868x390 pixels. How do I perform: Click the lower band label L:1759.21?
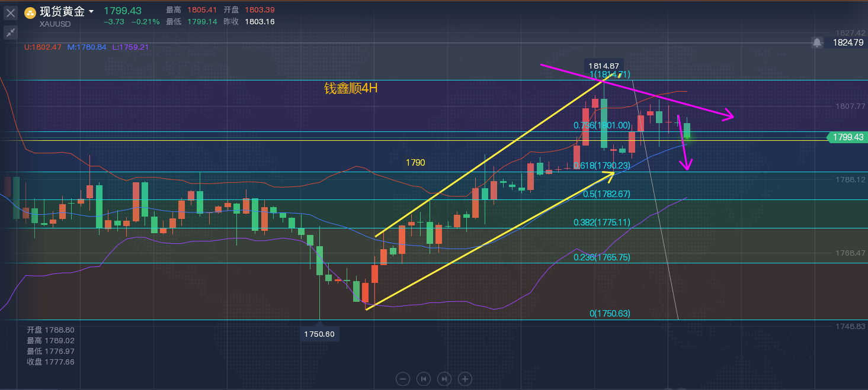pyautogui.click(x=130, y=47)
